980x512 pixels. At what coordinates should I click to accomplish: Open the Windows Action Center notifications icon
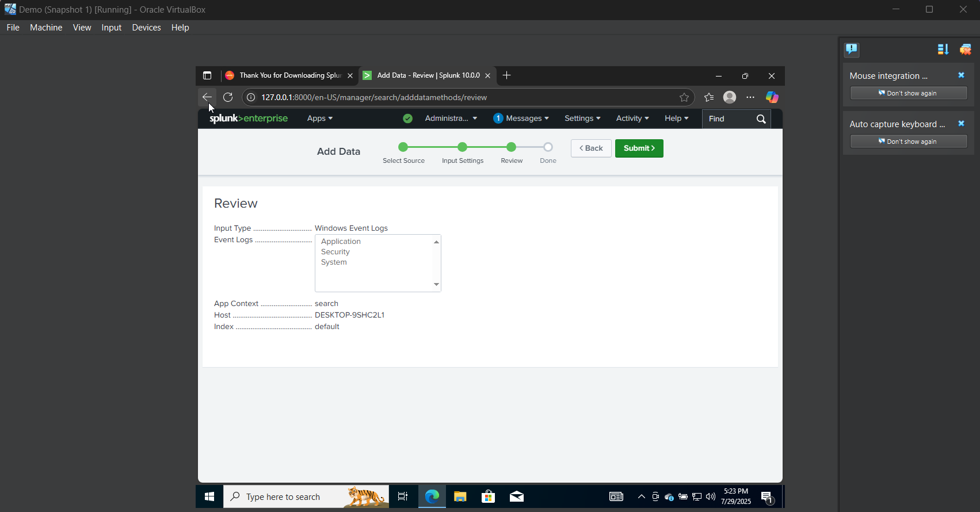click(x=767, y=497)
